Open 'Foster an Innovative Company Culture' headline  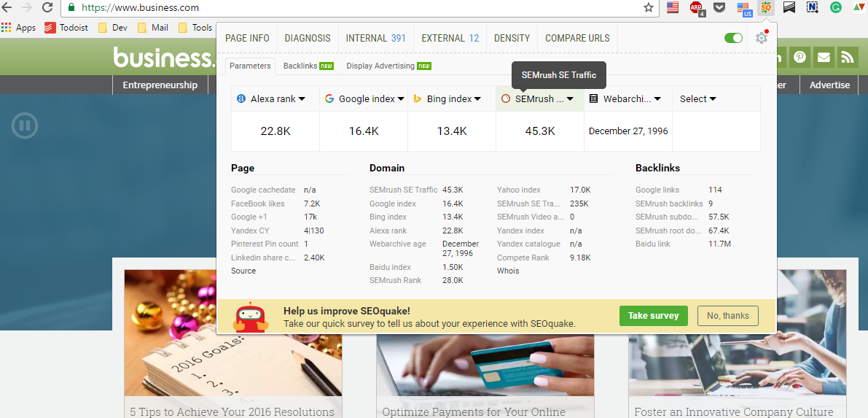coord(733,412)
